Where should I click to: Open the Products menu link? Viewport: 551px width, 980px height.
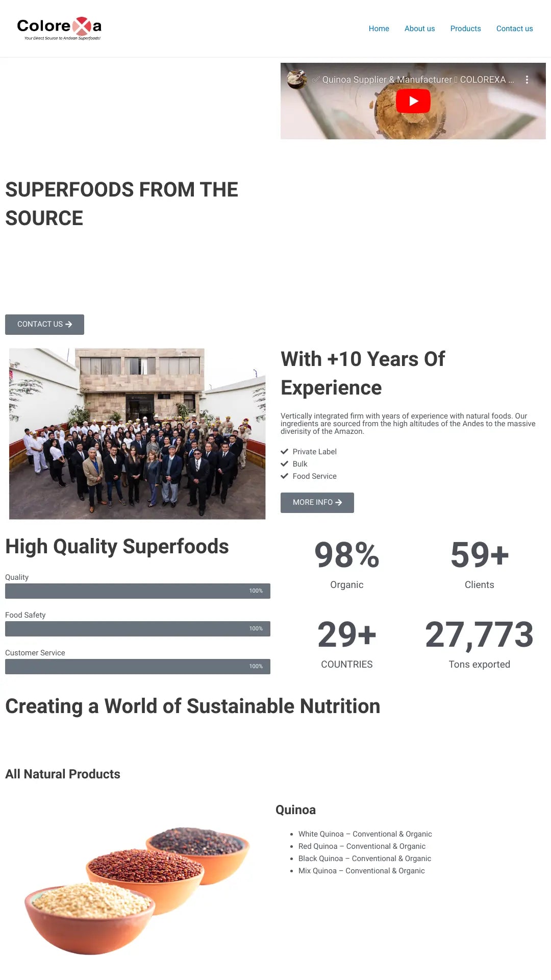[465, 29]
